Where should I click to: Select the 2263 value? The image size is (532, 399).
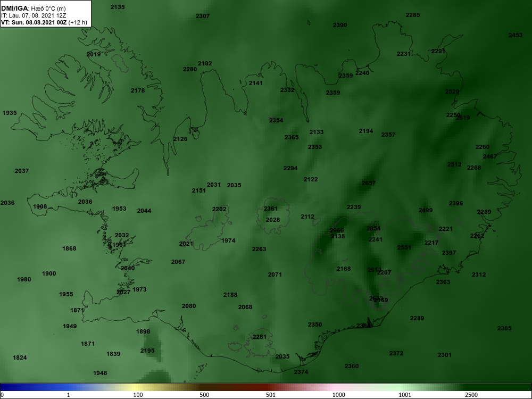(259, 250)
